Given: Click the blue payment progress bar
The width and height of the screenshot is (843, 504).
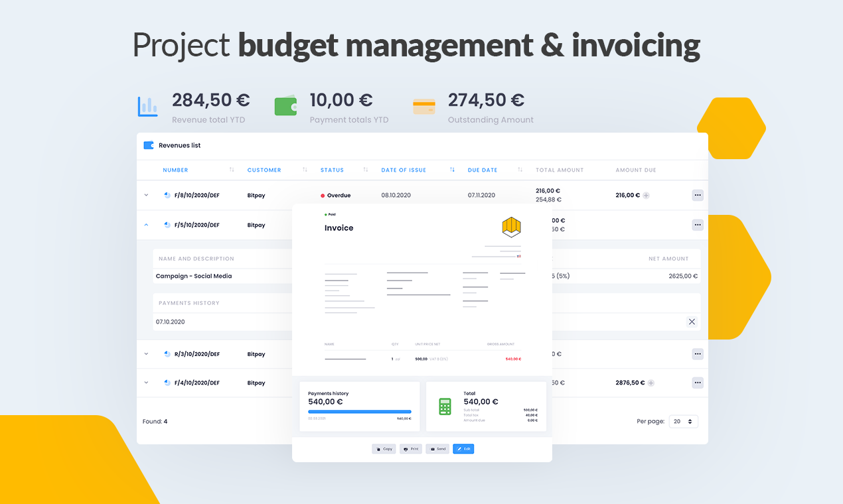Looking at the screenshot, I should tap(359, 412).
